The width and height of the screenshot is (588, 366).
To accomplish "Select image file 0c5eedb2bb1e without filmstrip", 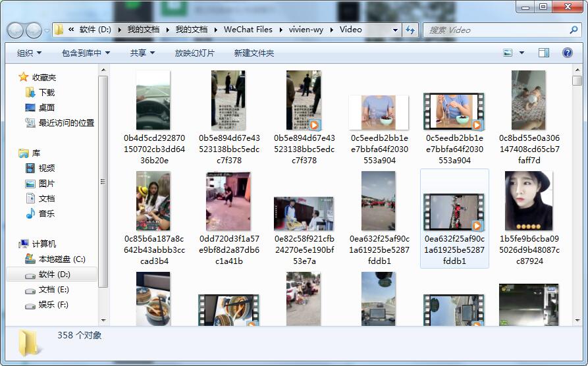I will pyautogui.click(x=379, y=113).
